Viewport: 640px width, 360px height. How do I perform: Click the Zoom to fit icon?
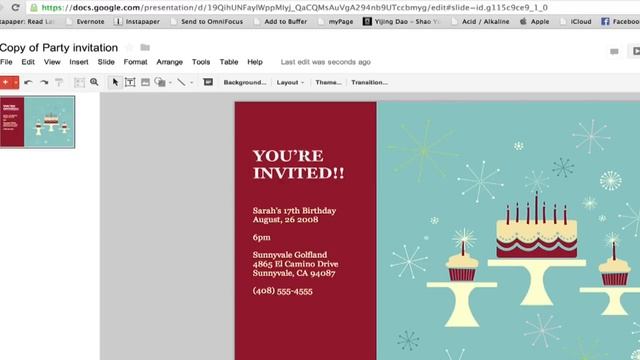[79, 82]
